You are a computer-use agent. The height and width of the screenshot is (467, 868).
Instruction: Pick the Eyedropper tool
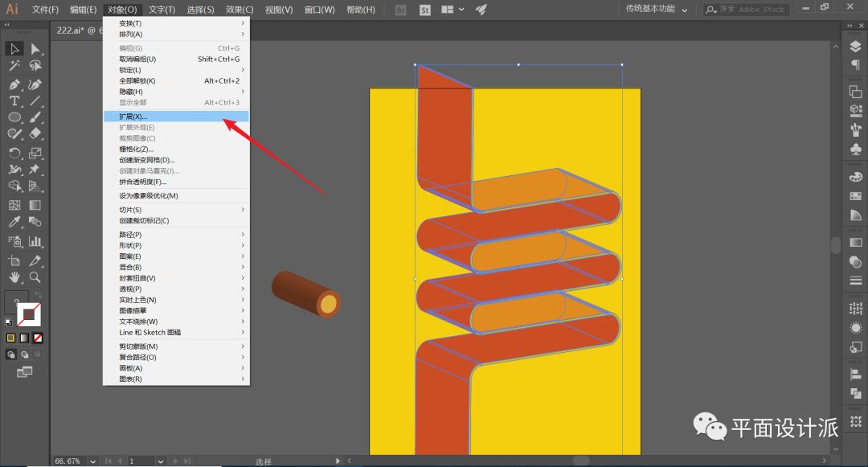(14, 223)
